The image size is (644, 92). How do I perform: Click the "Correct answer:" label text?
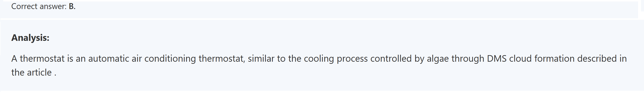point(39,6)
